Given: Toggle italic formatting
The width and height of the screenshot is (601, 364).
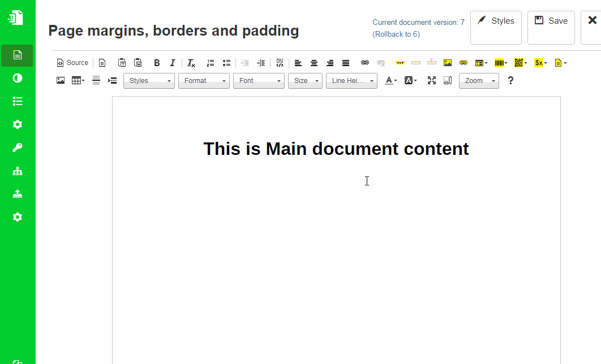Looking at the screenshot, I should point(173,63).
